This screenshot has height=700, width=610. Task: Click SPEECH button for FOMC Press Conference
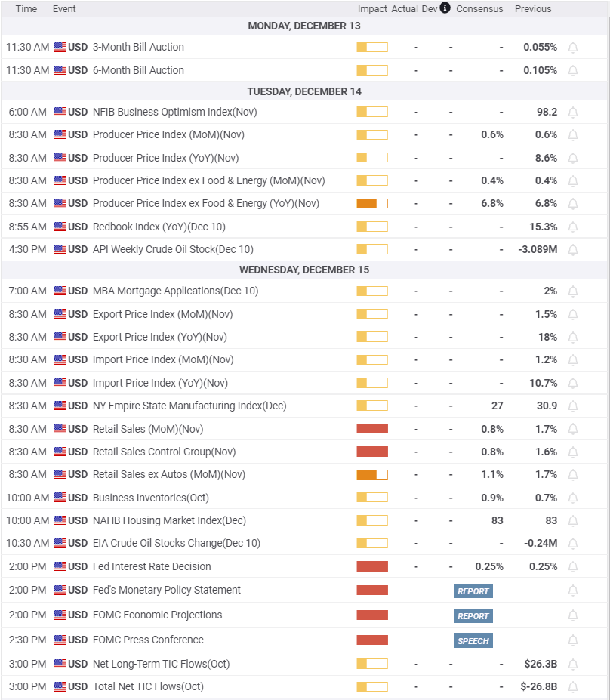pyautogui.click(x=473, y=641)
